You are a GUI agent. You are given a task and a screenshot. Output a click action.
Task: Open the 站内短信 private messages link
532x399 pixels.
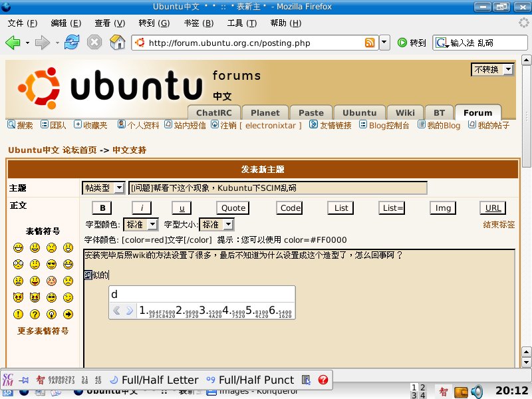point(186,125)
